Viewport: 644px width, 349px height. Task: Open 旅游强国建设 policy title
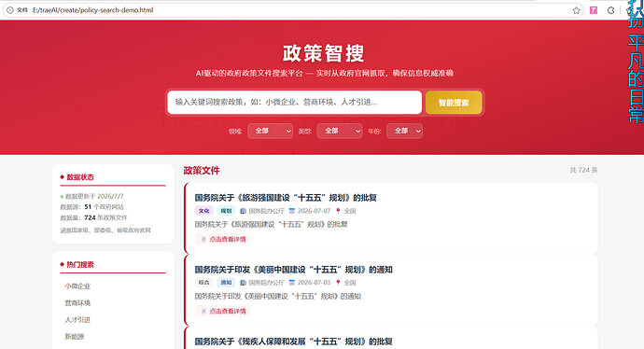click(286, 198)
